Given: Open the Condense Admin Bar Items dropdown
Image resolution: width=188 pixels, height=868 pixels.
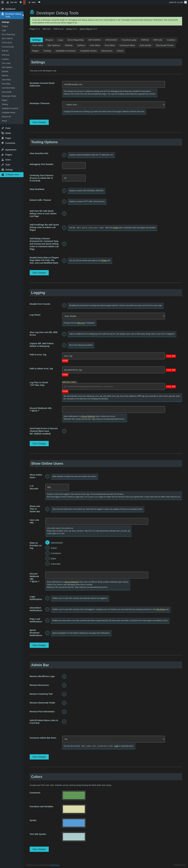Looking at the screenshot, I should pos(113,739).
